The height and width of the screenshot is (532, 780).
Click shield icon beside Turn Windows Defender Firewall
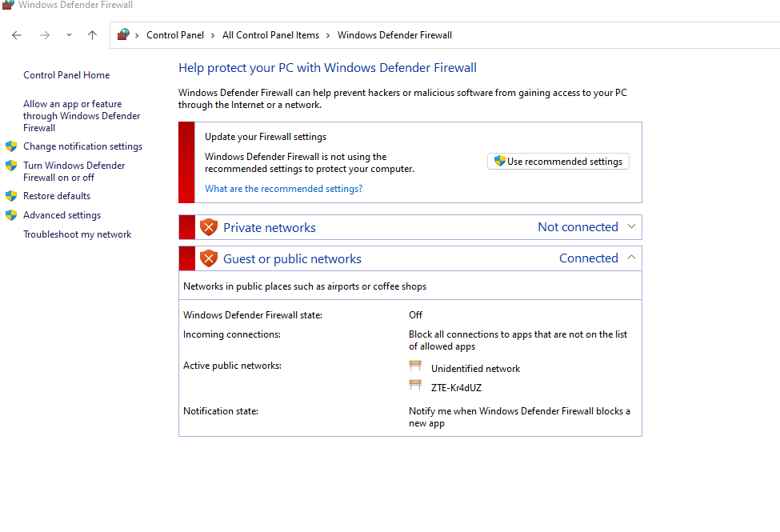point(11,166)
